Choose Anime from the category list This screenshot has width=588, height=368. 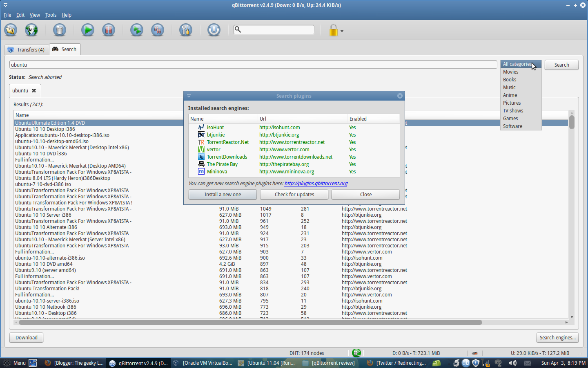pyautogui.click(x=521, y=95)
